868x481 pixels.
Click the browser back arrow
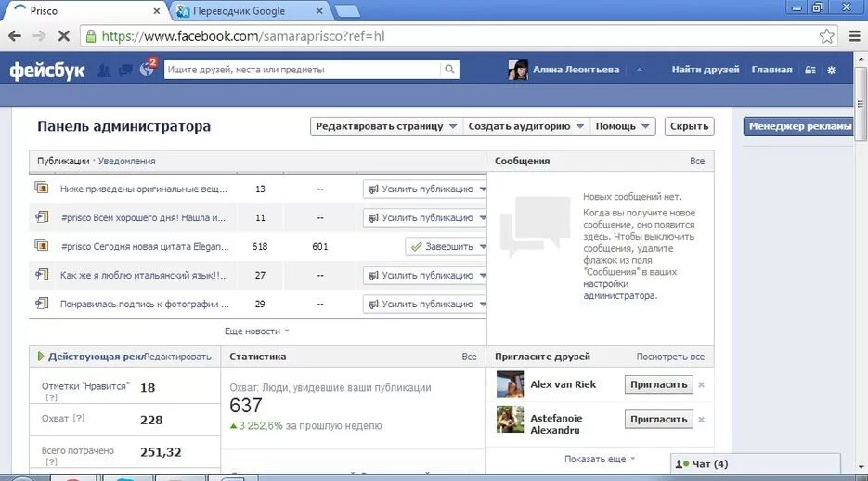(x=15, y=36)
